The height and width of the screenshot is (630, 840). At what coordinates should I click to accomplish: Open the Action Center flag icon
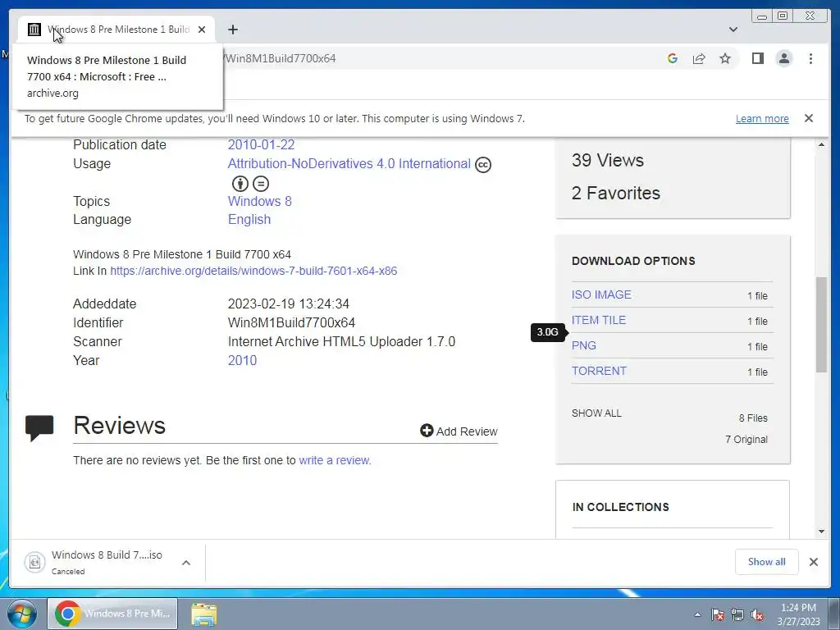click(x=717, y=614)
